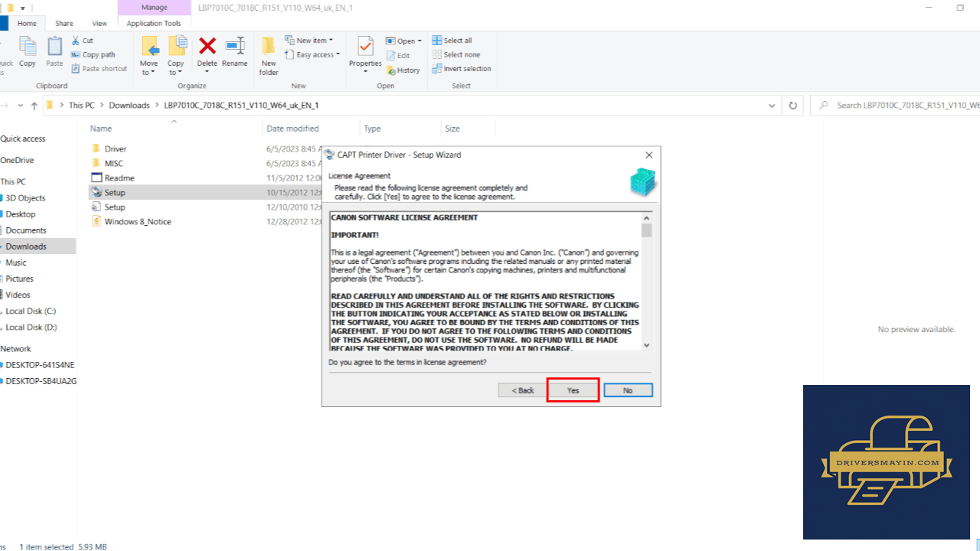The image size is (980, 551).
Task: Select the Driver folder in file list
Action: click(x=116, y=149)
